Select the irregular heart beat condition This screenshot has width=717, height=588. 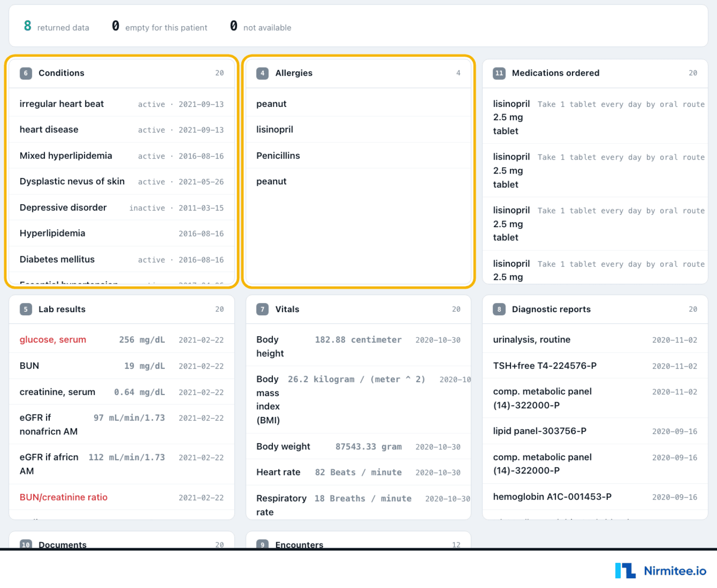(x=122, y=104)
